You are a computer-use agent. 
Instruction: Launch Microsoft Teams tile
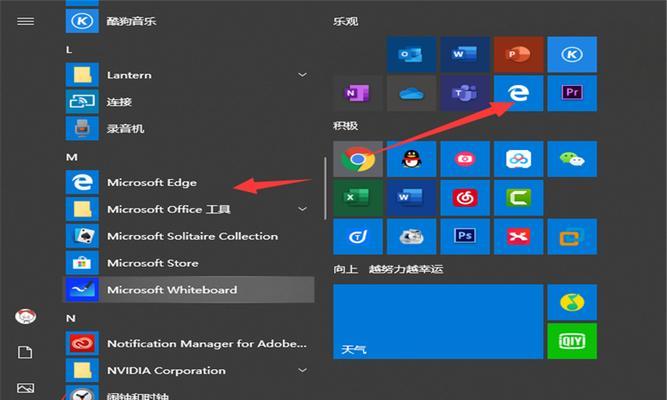click(465, 93)
